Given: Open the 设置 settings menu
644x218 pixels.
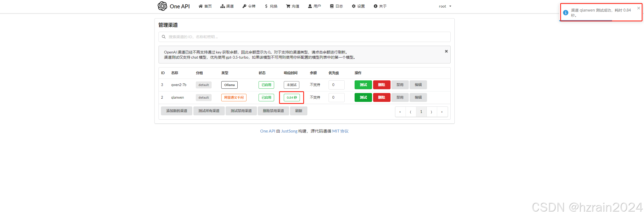Looking at the screenshot, I should point(358,6).
